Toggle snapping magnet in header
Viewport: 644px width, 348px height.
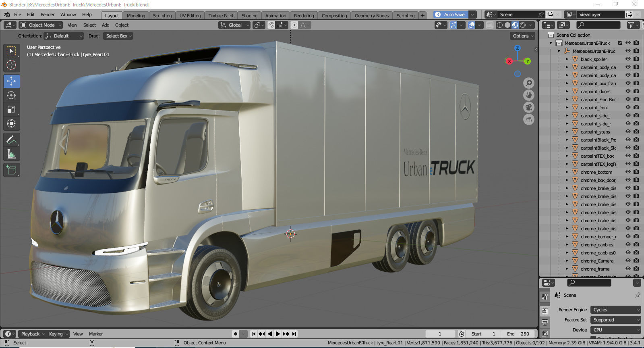271,25
